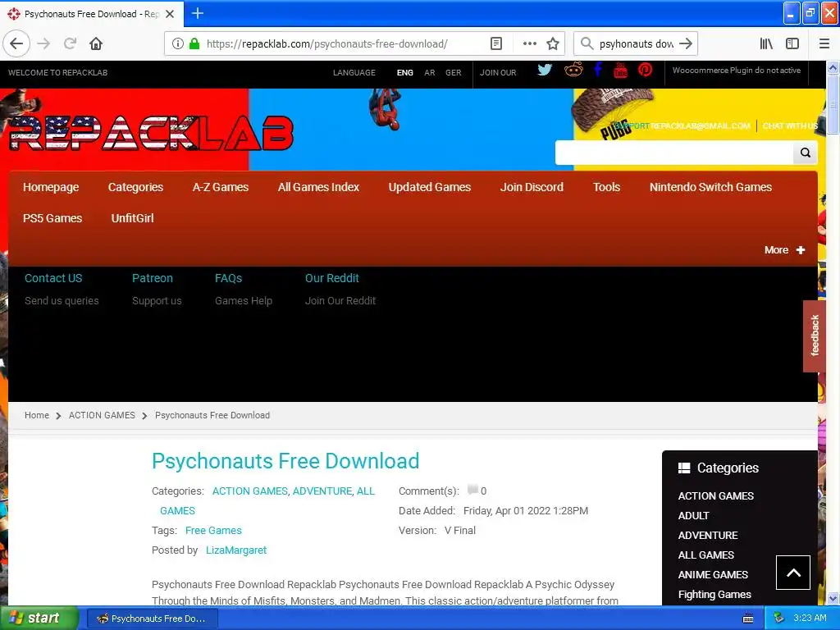The image size is (840, 630).
Task: Click the CHAT WITH US link
Action: click(790, 126)
